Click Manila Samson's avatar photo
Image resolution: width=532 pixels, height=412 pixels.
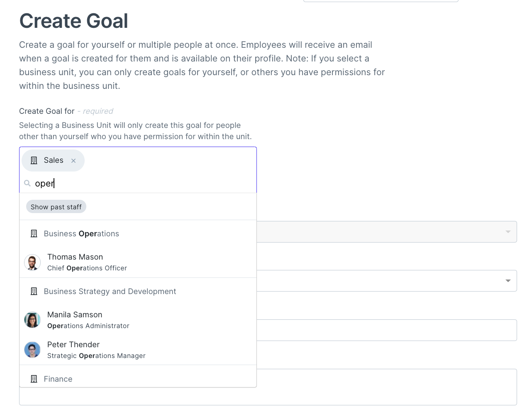32,320
